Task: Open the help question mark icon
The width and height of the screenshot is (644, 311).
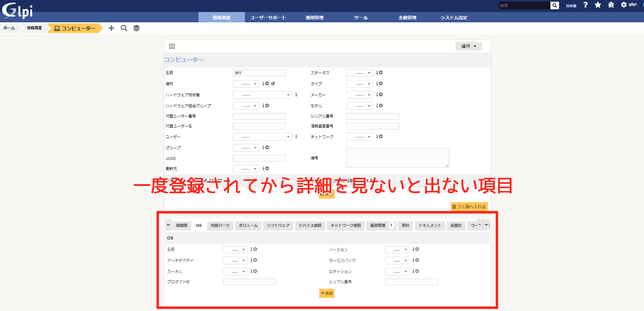Action: [586, 5]
